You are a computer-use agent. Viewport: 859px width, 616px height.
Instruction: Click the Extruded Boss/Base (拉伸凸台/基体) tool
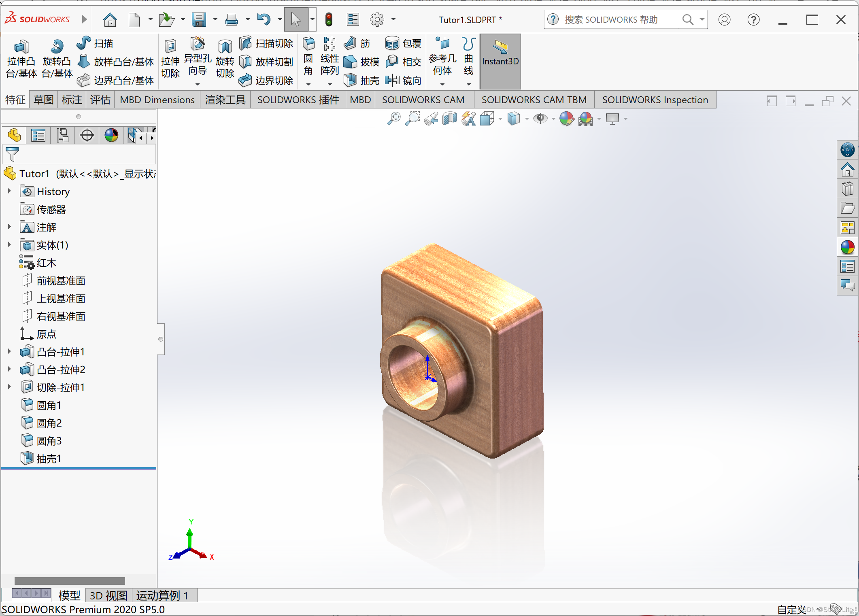point(21,60)
